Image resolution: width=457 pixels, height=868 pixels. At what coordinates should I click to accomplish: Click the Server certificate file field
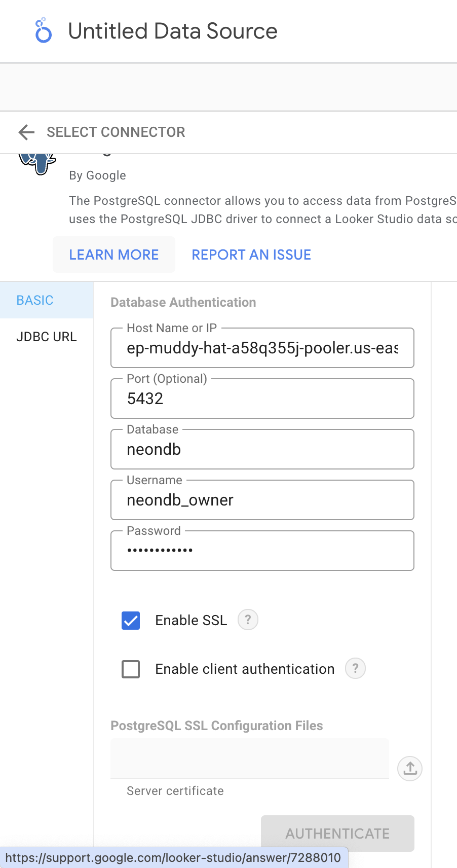tap(250, 758)
